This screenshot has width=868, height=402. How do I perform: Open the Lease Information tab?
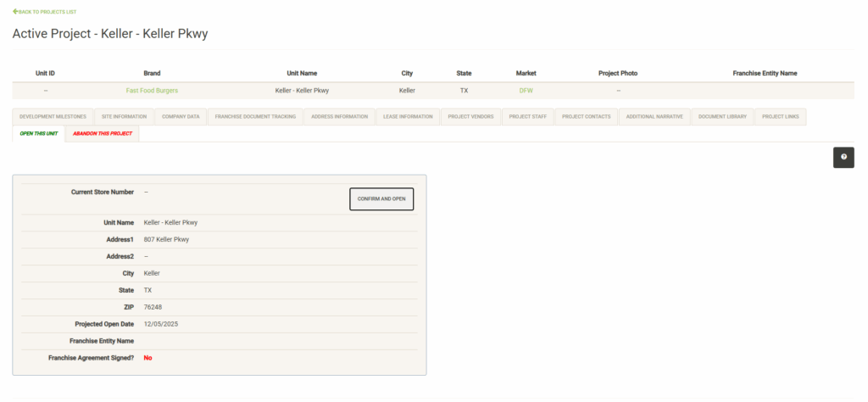coord(408,116)
